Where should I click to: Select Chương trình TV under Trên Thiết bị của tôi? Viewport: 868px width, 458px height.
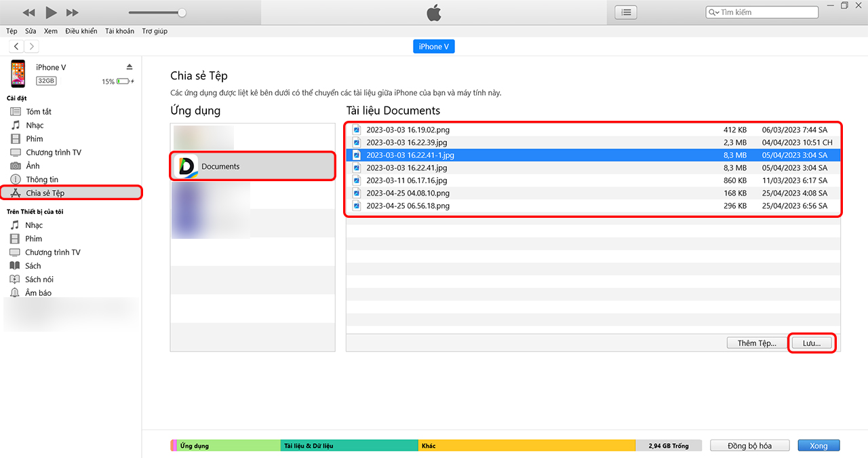53,252
